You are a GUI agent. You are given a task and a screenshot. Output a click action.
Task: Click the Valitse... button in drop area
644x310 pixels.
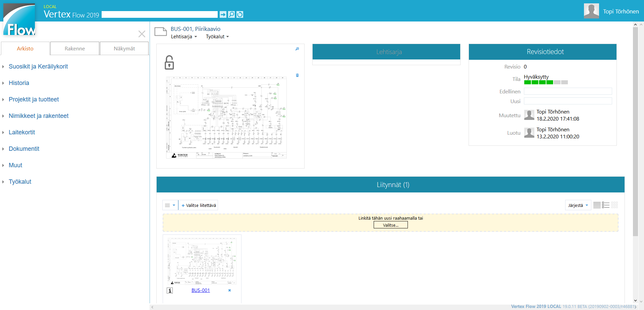pyautogui.click(x=391, y=225)
